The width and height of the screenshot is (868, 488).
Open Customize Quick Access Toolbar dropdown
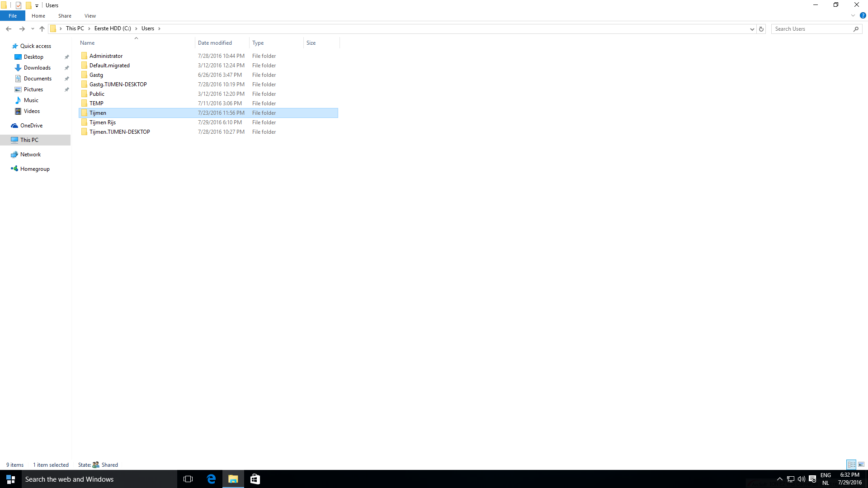[37, 5]
